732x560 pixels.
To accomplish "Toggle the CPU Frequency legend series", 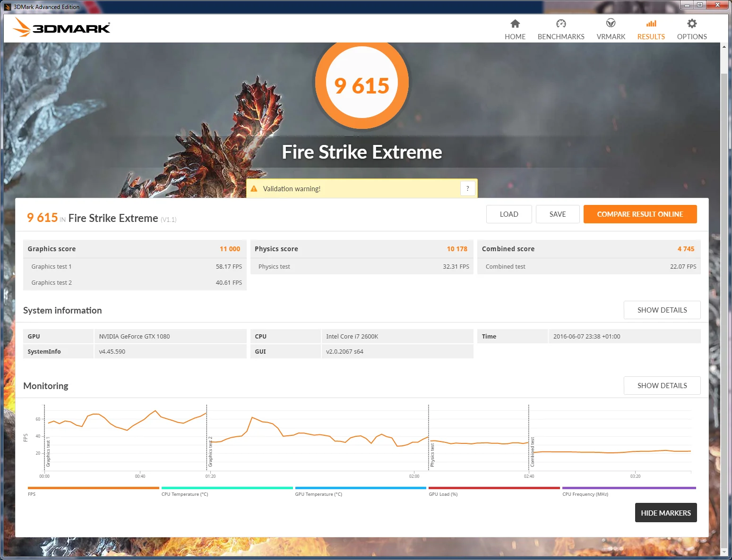I will 629,491.
